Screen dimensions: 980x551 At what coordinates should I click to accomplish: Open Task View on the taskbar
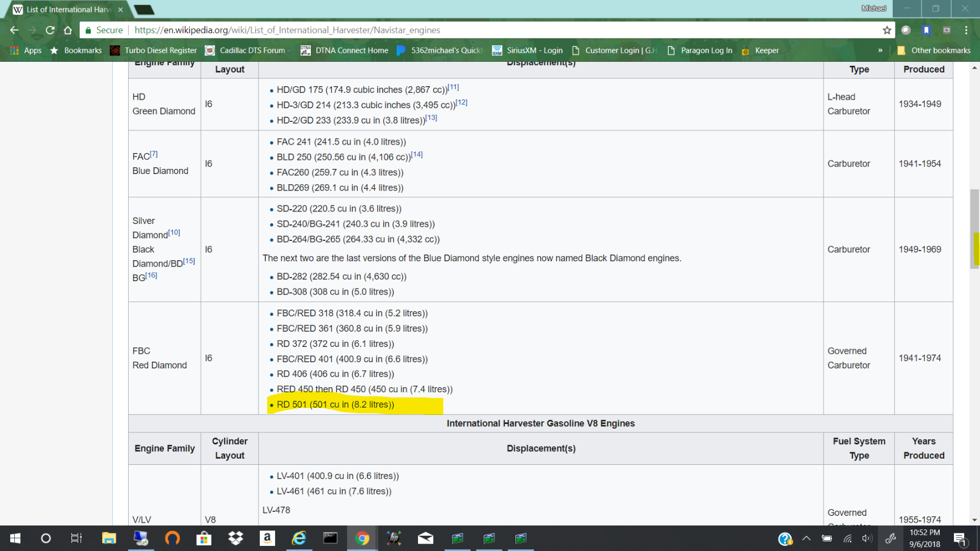coord(77,539)
